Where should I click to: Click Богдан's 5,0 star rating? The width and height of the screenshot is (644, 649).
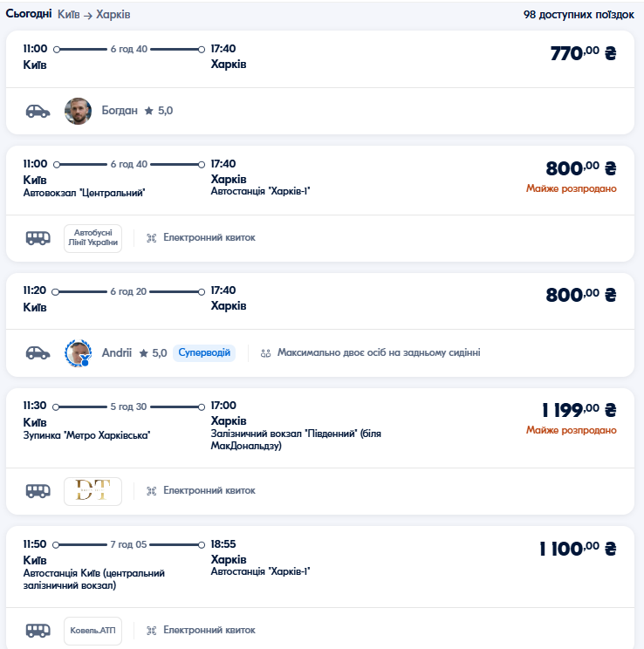[x=159, y=111]
